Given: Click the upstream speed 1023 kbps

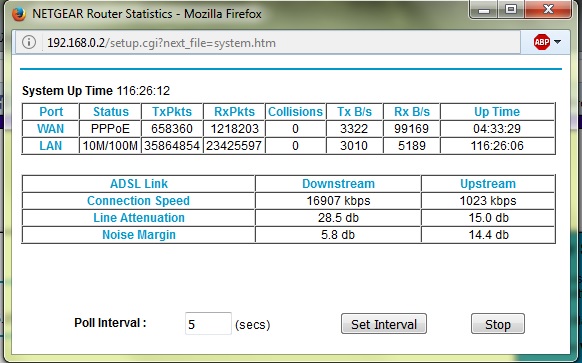Looking at the screenshot, I should pos(488,201).
